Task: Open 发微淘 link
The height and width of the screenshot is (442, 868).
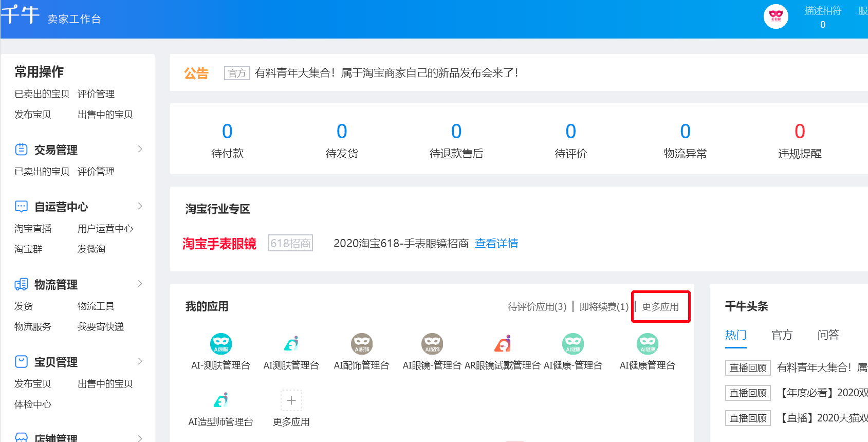Action: pyautogui.click(x=91, y=249)
